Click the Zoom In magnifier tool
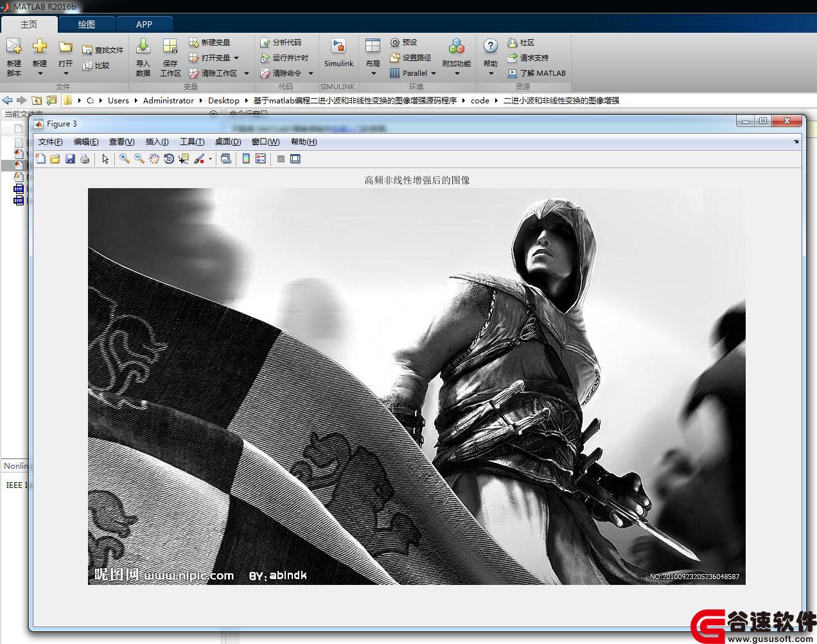The width and height of the screenshot is (817, 644). pyautogui.click(x=125, y=159)
